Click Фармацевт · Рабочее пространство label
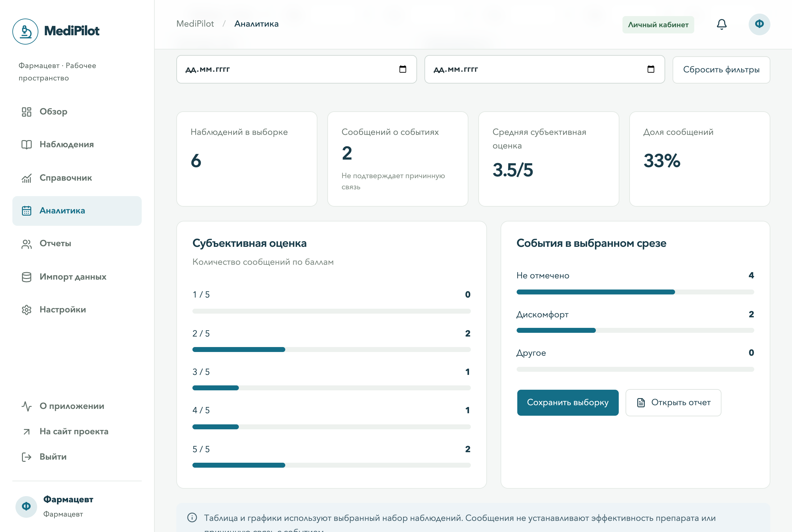 (57, 71)
